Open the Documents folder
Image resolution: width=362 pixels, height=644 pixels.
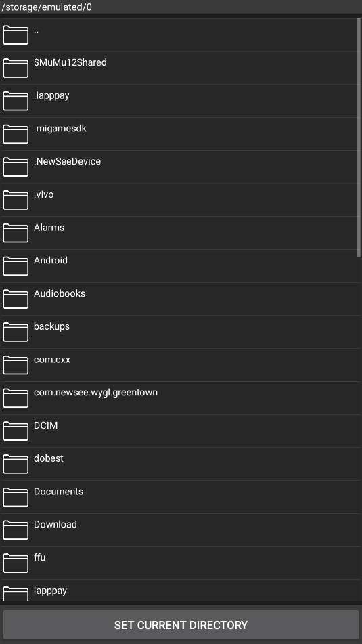[x=181, y=497]
